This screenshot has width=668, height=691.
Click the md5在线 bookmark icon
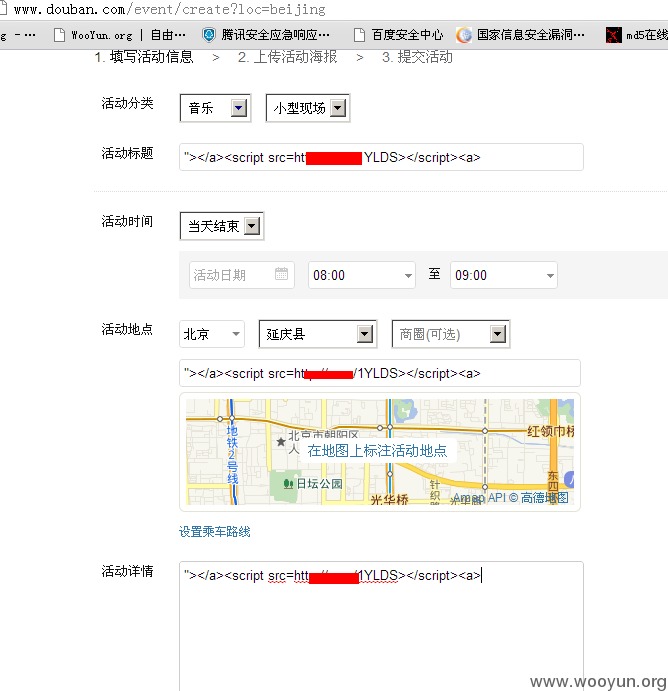(x=613, y=35)
